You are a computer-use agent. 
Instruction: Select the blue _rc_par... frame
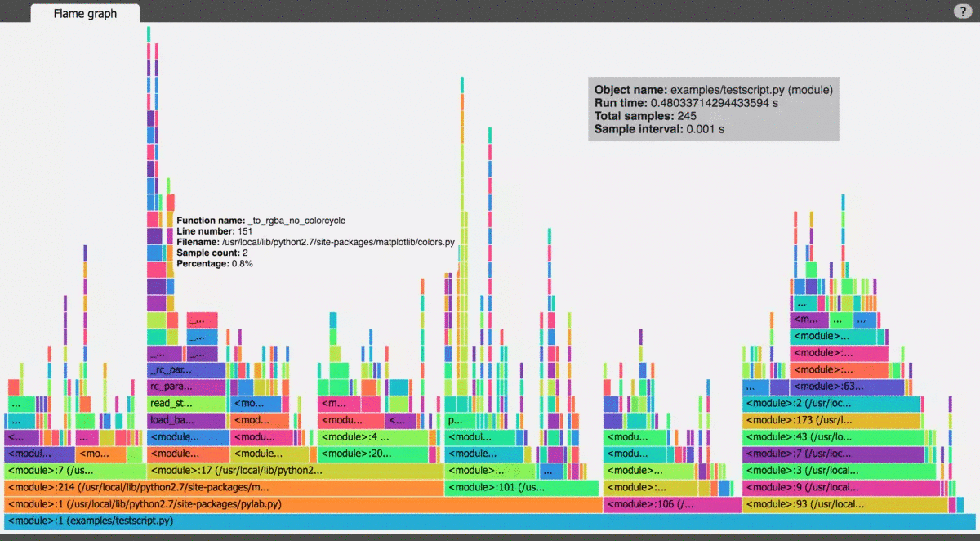click(186, 370)
